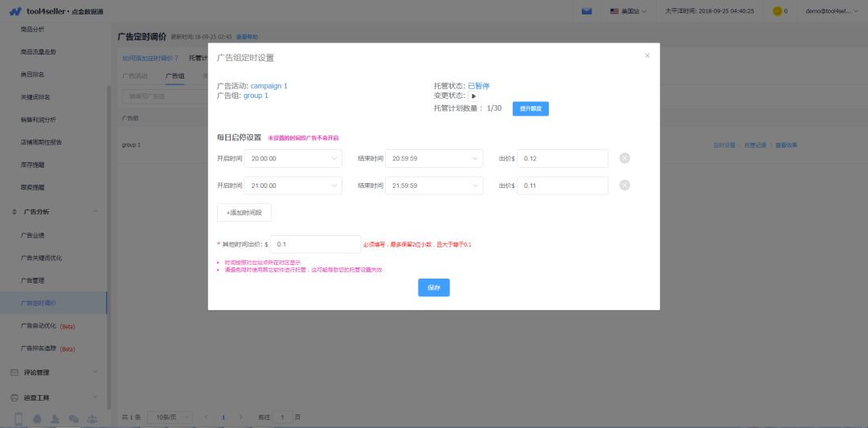Open 广告关键词优化 in the sidebar
Viewport: 868px width, 428px height.
[x=42, y=258]
